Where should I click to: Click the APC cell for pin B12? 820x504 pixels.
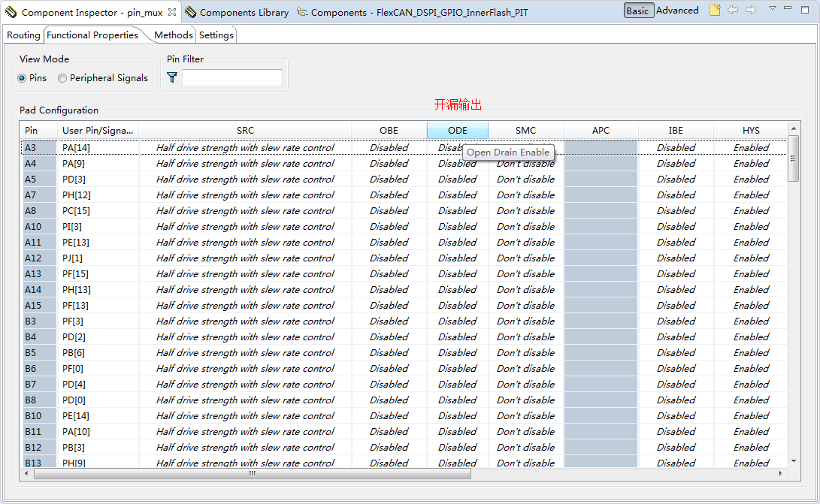point(601,447)
